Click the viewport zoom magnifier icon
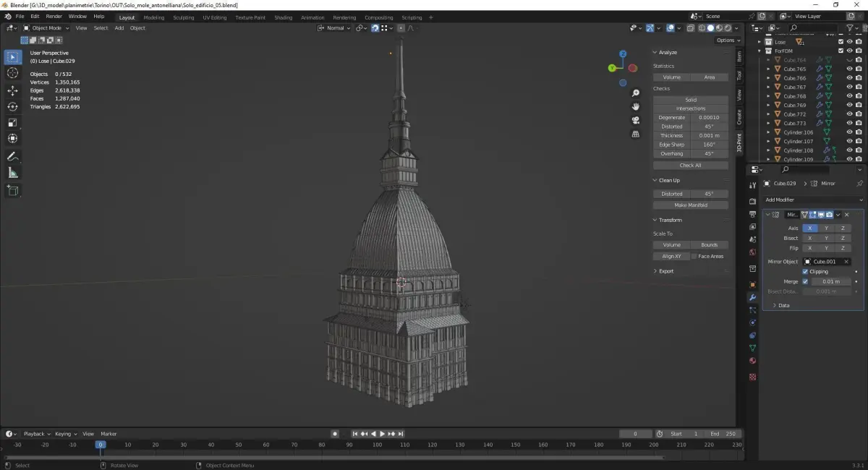Screen dimensions: 868x470 [x=636, y=93]
